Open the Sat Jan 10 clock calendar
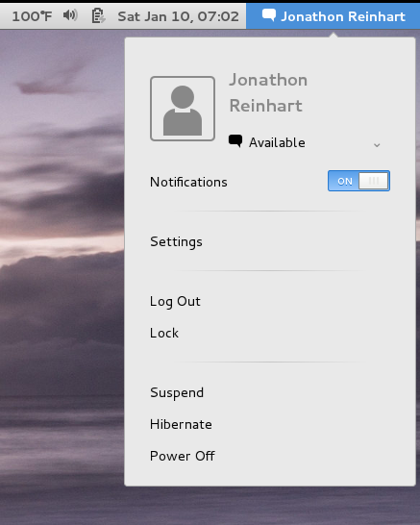Screen dimensions: 420x525 pos(179,16)
